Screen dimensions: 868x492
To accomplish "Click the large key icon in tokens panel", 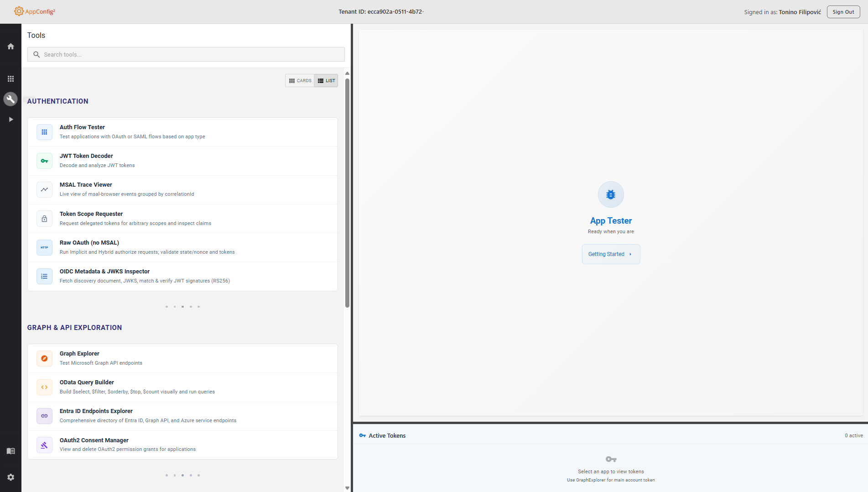I will click(x=611, y=459).
